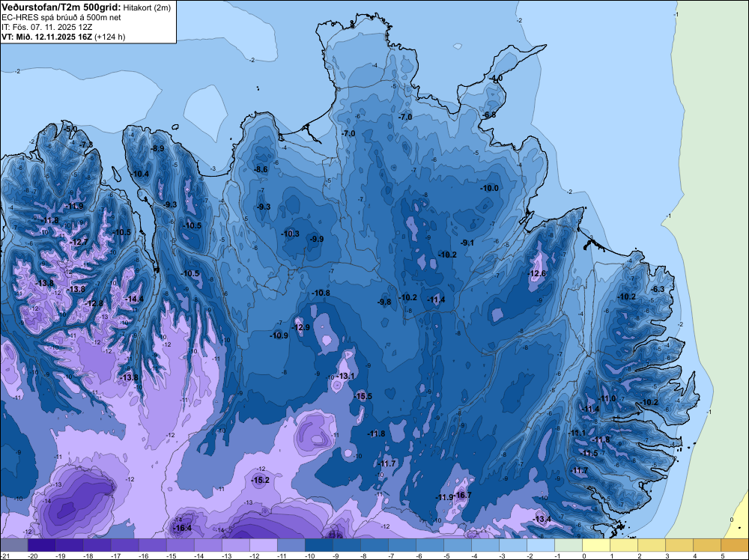749x560 pixels.
Task: Click the -12.7 temperature value on the map
Action: [x=79, y=242]
